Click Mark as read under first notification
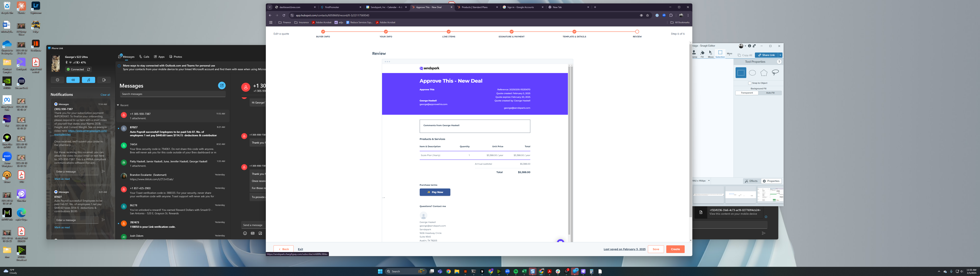Viewport: 980px width, 276px height. pos(62,179)
